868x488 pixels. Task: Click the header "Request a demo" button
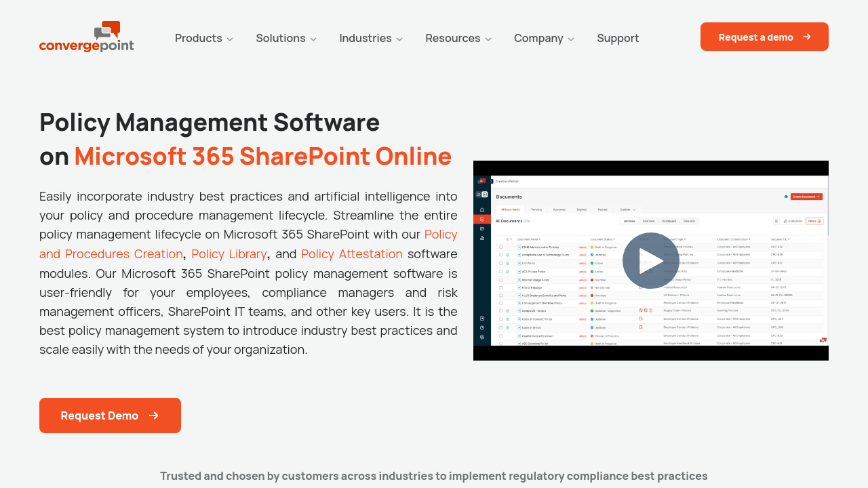pos(764,37)
